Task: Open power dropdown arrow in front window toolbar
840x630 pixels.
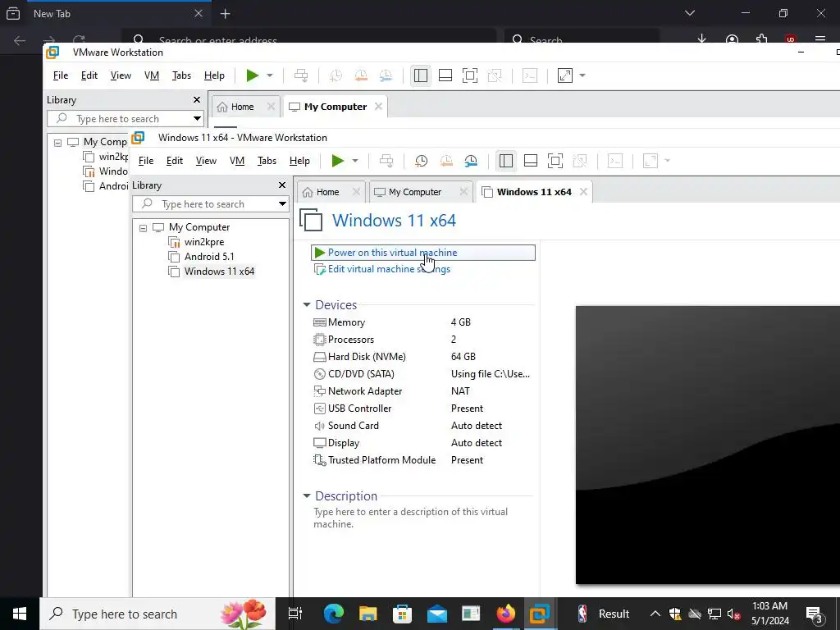Action: pos(354,161)
